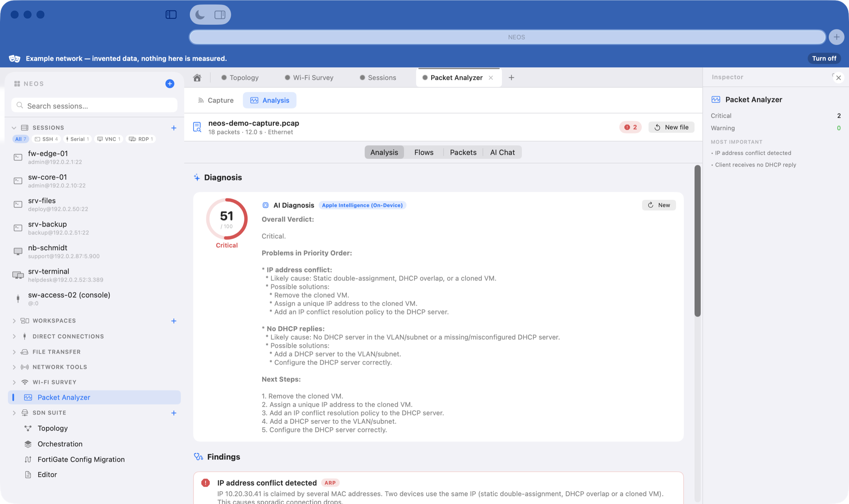Click the Diagnosis sparkle icon

coord(197,178)
